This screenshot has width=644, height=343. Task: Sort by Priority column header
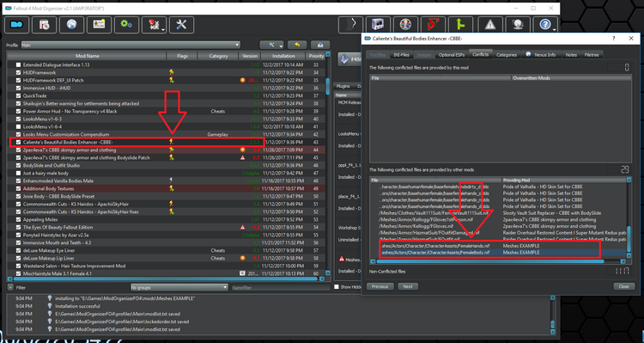click(x=316, y=56)
